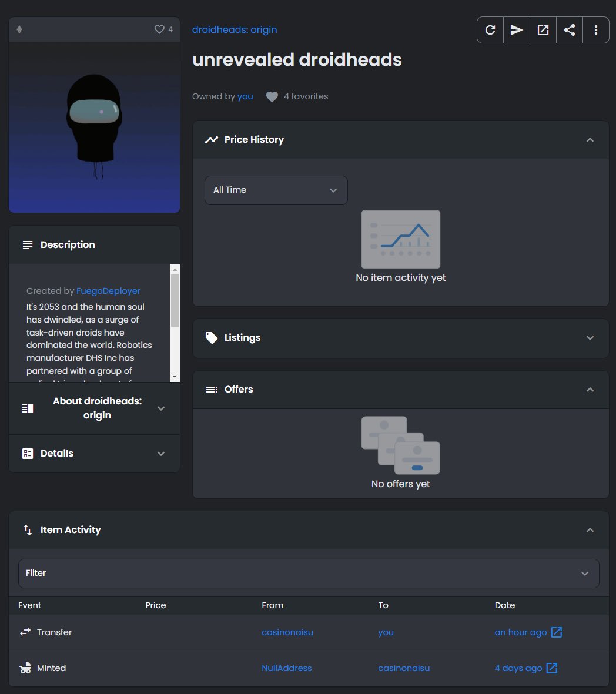Image resolution: width=616 pixels, height=694 pixels.
Task: Click the NullAddress link
Action: coord(286,668)
